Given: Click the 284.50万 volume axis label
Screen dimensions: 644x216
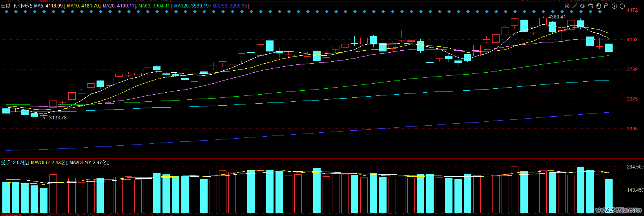Looking at the screenshot, I should 635,167.
